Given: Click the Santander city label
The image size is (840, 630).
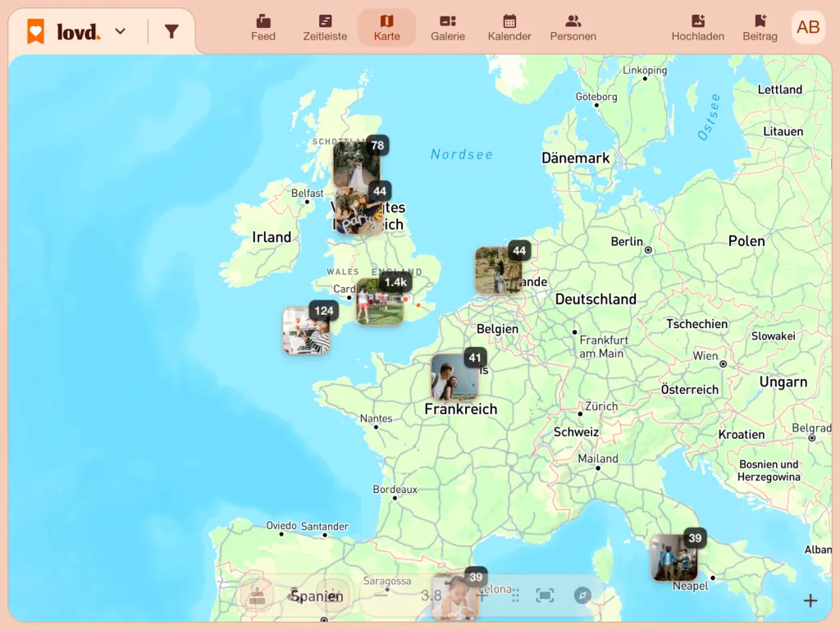Looking at the screenshot, I should point(325,527).
